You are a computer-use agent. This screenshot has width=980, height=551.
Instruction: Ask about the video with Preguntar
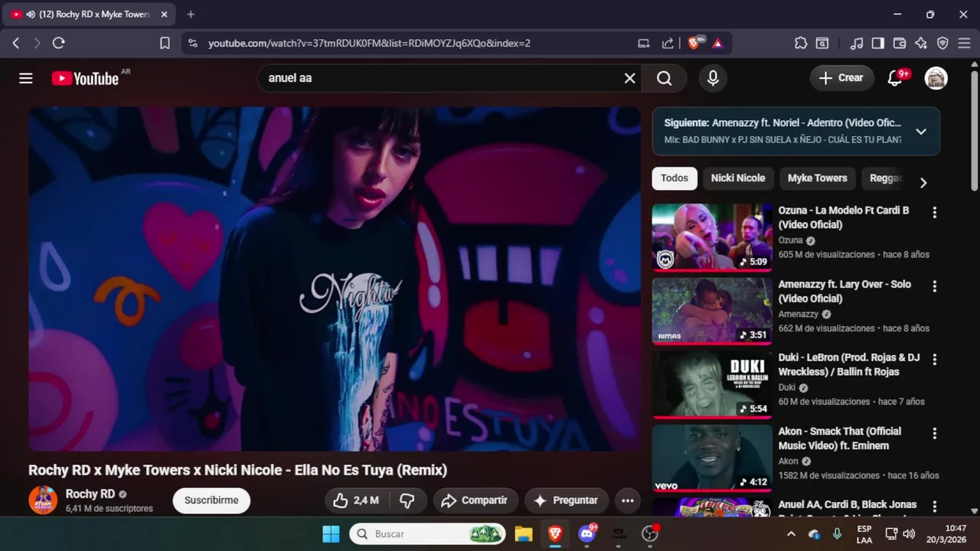point(567,500)
